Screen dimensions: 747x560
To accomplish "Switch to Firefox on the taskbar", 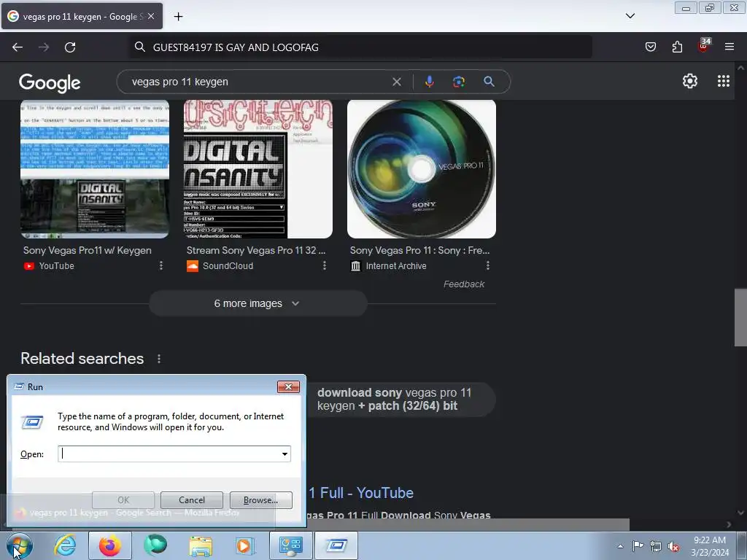I will click(x=110, y=545).
